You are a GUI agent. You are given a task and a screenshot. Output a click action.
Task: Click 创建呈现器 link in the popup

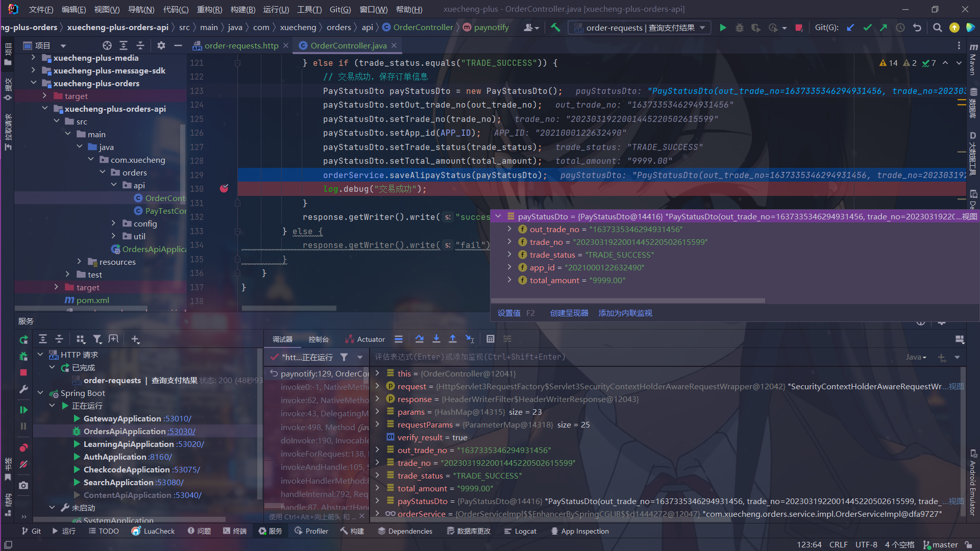coord(569,313)
